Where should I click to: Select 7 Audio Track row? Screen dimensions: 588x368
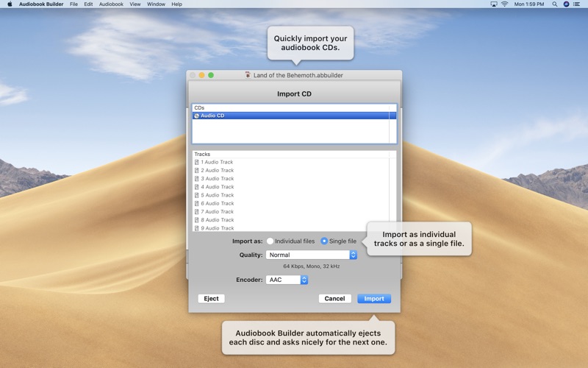295,211
